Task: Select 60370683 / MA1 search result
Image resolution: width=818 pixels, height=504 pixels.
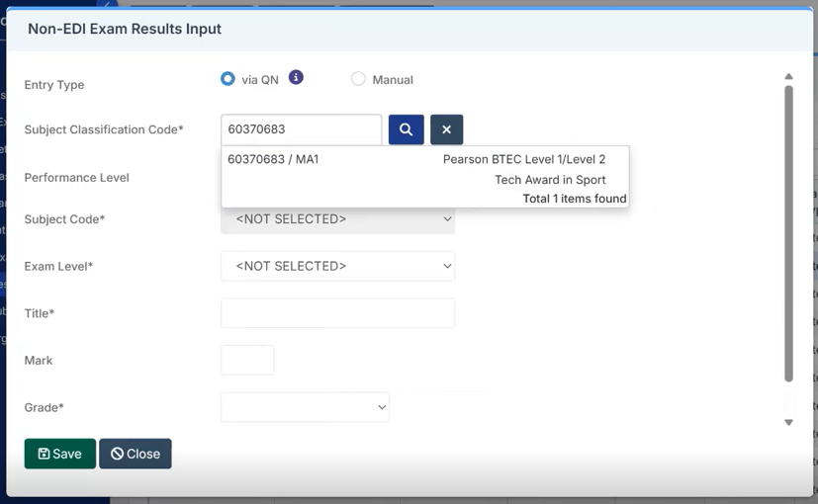Action: pyautogui.click(x=273, y=159)
